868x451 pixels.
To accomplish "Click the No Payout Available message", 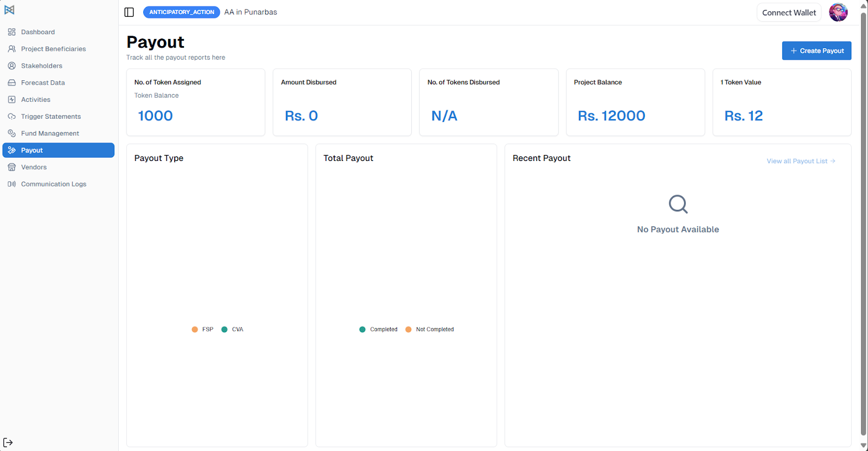I will coord(678,229).
